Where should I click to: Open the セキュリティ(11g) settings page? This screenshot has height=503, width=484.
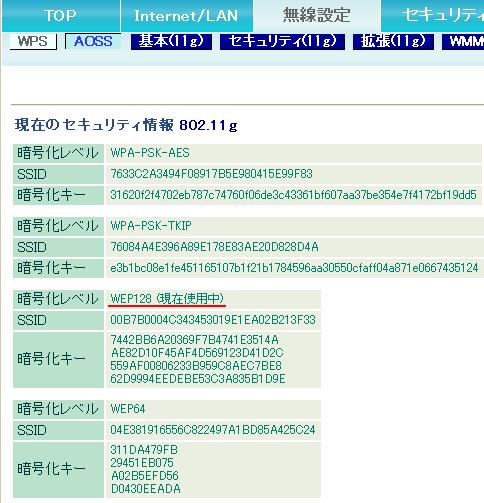click(x=282, y=41)
